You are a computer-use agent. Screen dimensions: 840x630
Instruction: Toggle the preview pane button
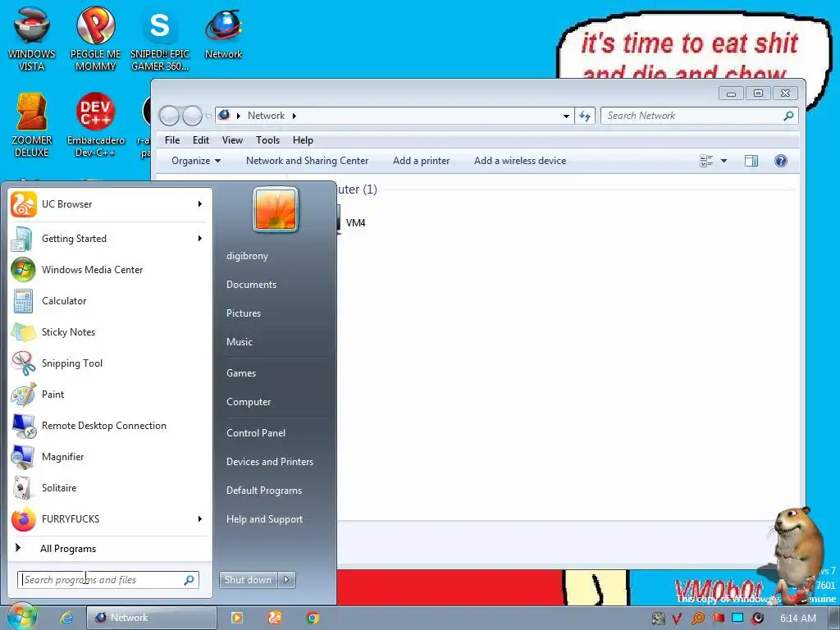click(751, 161)
